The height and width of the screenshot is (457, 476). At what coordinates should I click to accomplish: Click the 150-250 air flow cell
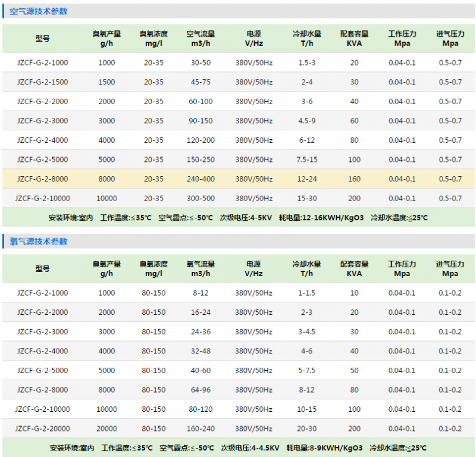tap(201, 159)
